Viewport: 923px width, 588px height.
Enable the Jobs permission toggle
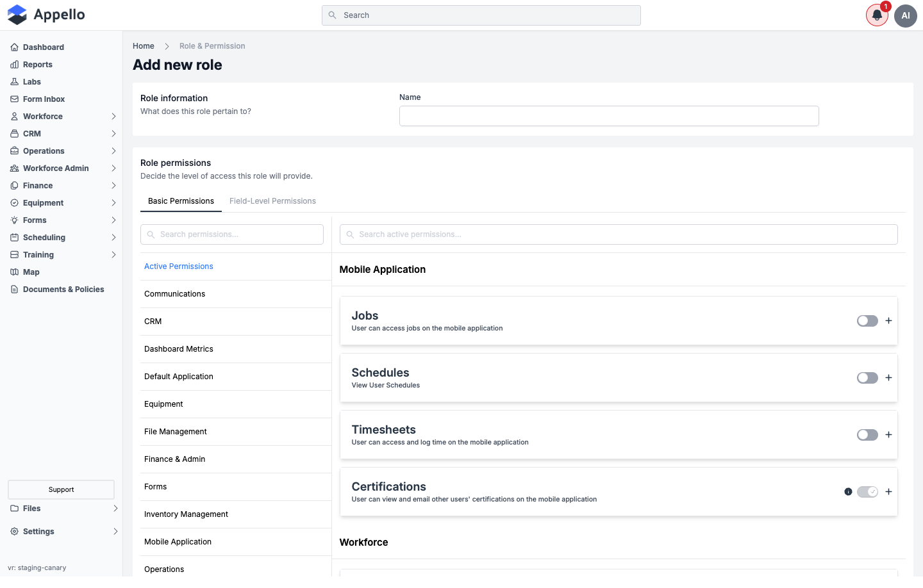click(867, 321)
